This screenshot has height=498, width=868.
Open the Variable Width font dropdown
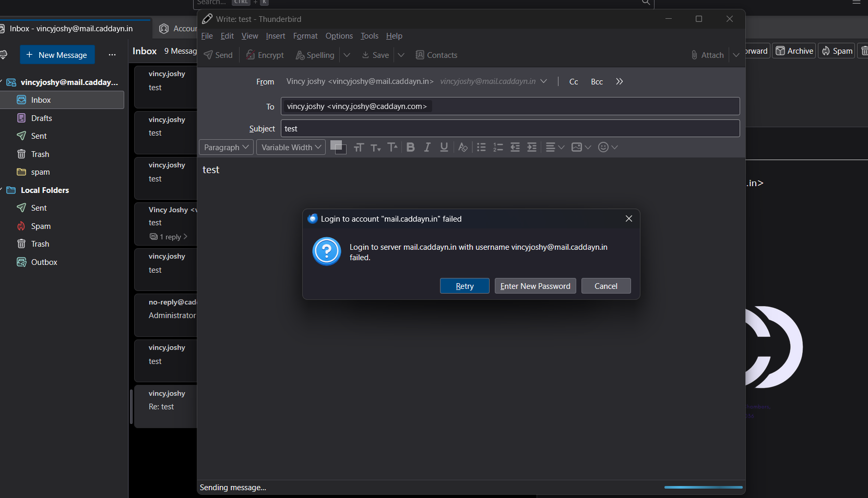click(291, 148)
